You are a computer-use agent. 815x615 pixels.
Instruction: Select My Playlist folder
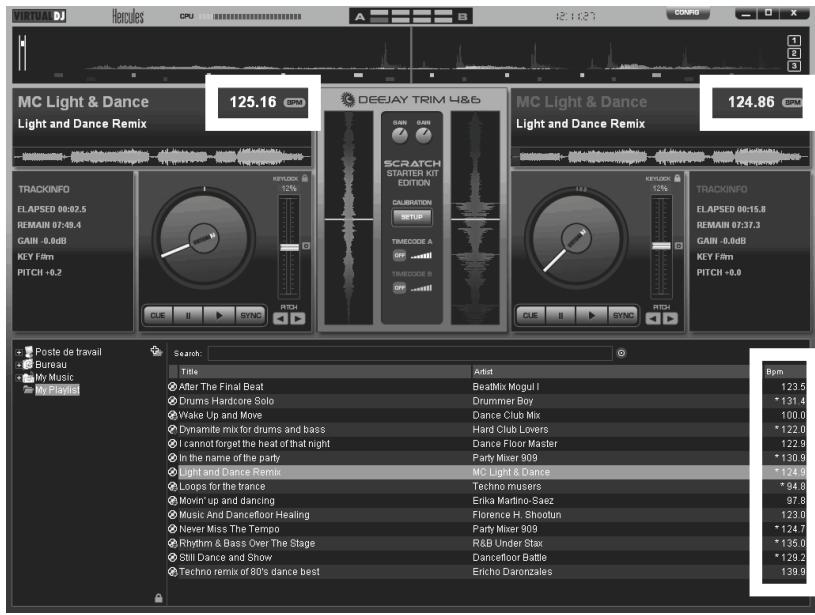[x=57, y=390]
